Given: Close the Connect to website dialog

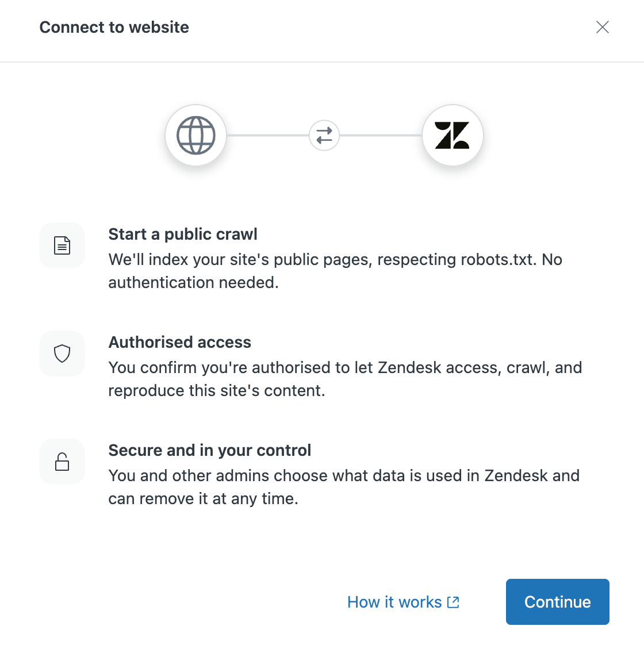Looking at the screenshot, I should (x=603, y=27).
